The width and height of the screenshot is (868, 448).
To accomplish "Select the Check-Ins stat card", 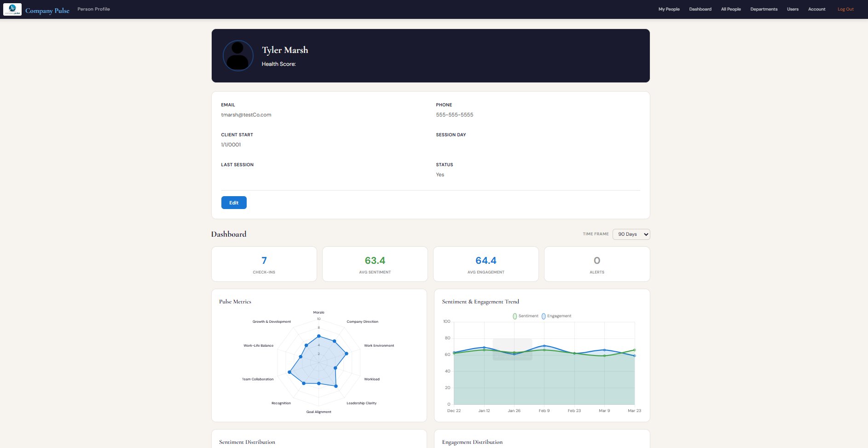I will (x=264, y=264).
